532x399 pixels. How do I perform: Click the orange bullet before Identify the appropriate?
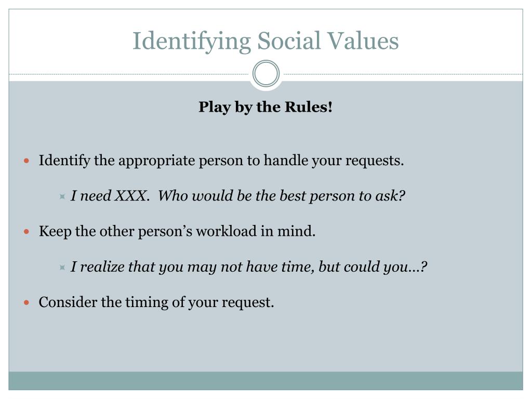coord(27,161)
